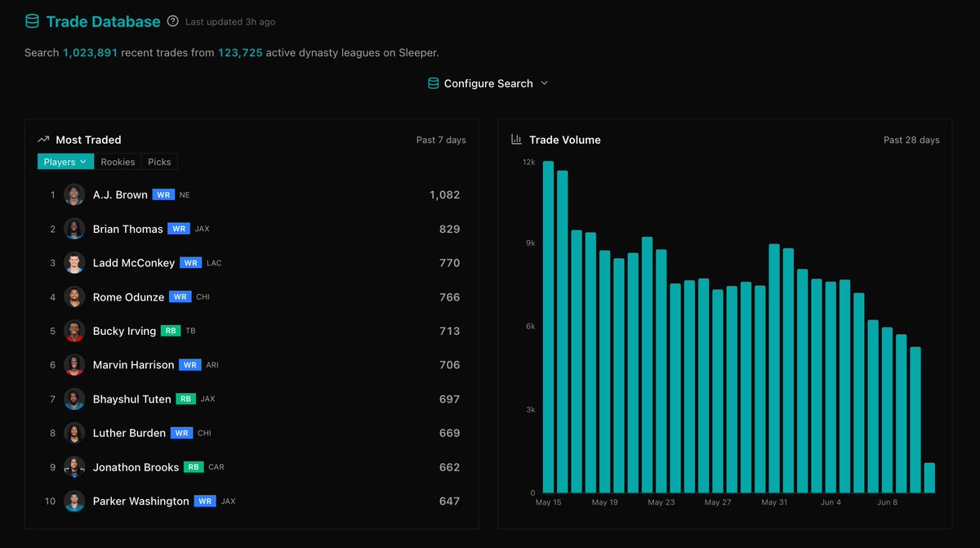
Task: Open Parker Washington player name link
Action: pos(140,501)
